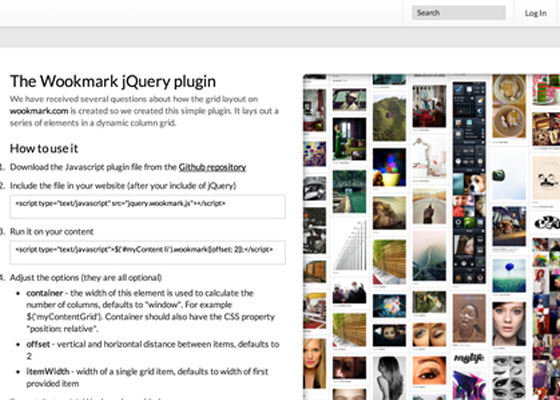Open the colorful bokeh cup thumbnail
This screenshot has width=560, height=400.
[x=389, y=168]
